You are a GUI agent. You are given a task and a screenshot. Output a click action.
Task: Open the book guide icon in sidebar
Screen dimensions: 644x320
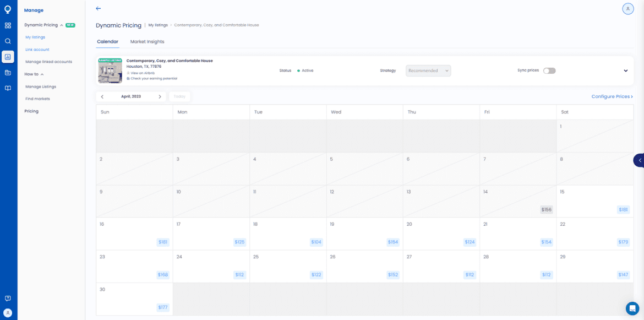[8, 88]
